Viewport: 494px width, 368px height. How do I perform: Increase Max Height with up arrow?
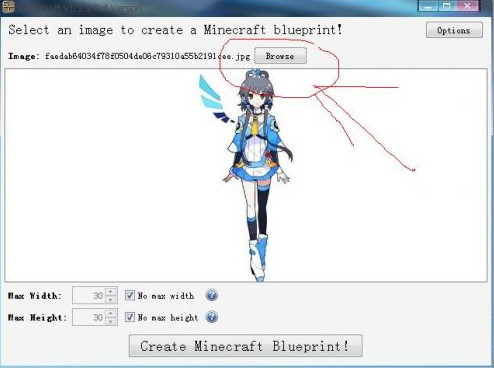pyautogui.click(x=110, y=313)
